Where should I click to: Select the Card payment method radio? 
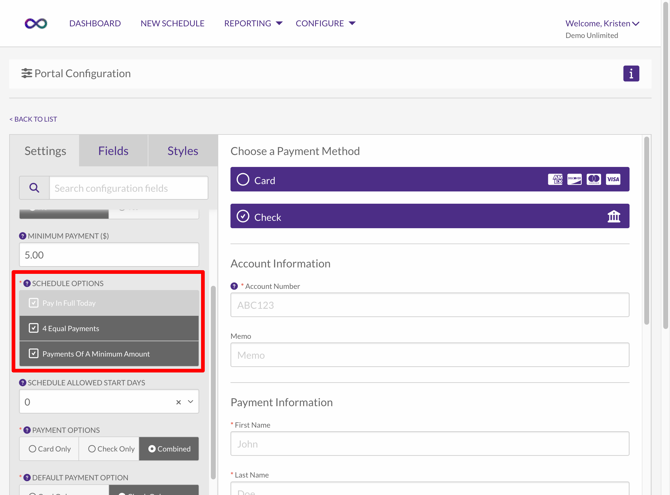click(243, 179)
